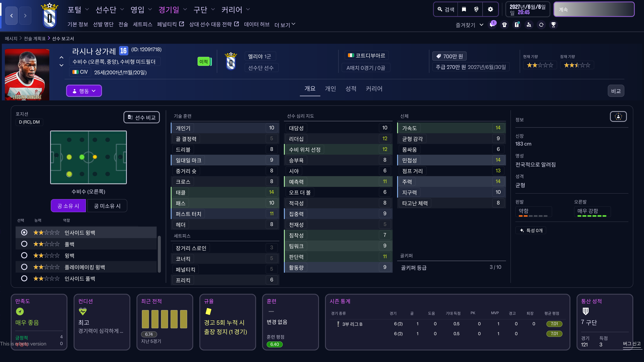Click the player portrait photo
This screenshot has height=362, width=644.
coord(27,74)
